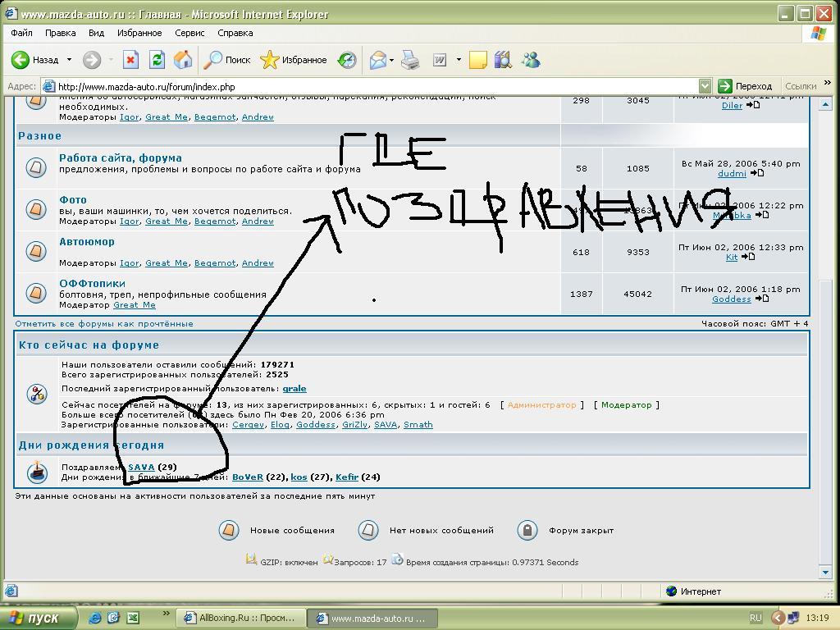Image resolution: width=840 pixels, height=630 pixels.
Task: Open the ОФФтопики forum link
Action: 92,283
